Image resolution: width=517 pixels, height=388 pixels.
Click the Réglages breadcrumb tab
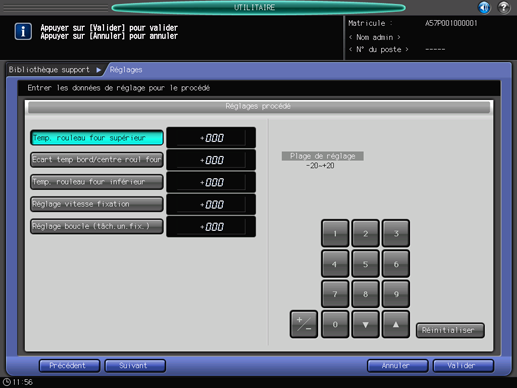(x=126, y=70)
